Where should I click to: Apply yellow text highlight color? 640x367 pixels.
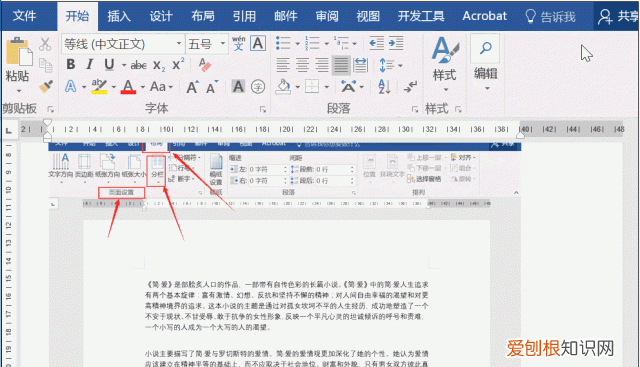[99, 86]
